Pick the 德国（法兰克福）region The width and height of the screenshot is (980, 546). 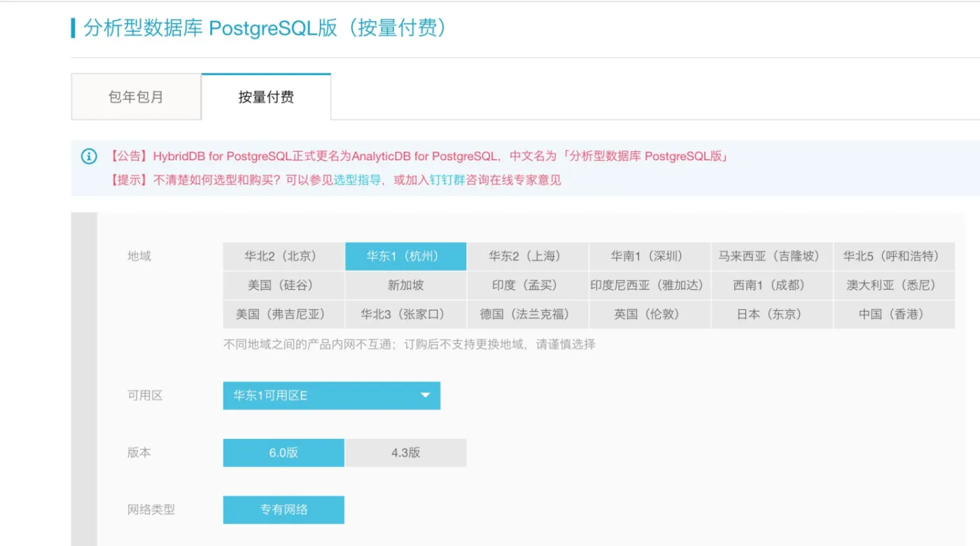pos(528,314)
